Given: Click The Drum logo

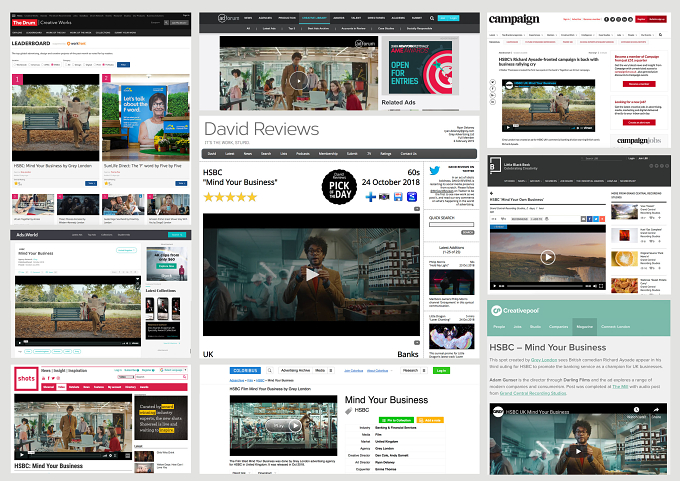Looking at the screenshot, I should tap(24, 23).
